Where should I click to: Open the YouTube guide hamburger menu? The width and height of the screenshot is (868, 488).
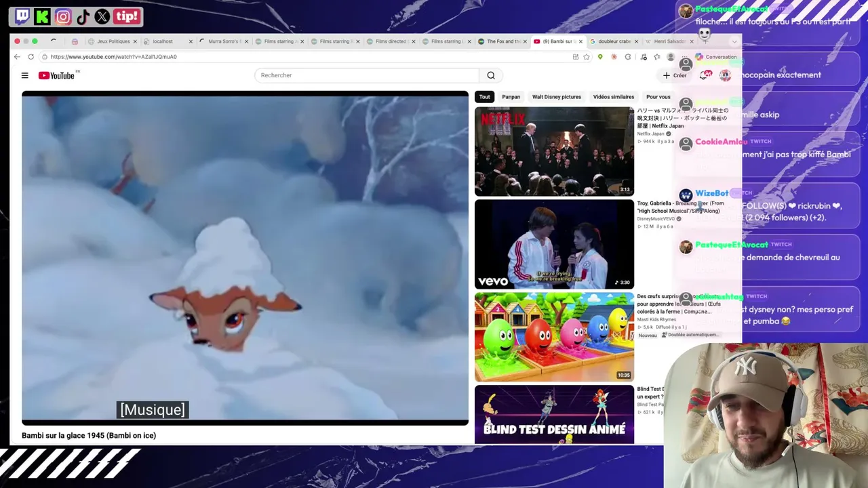coord(24,75)
